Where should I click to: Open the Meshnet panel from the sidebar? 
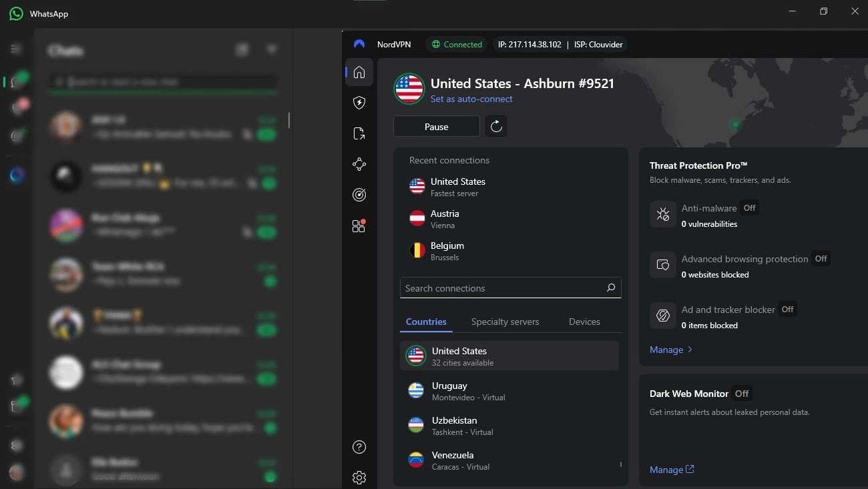[x=359, y=164]
